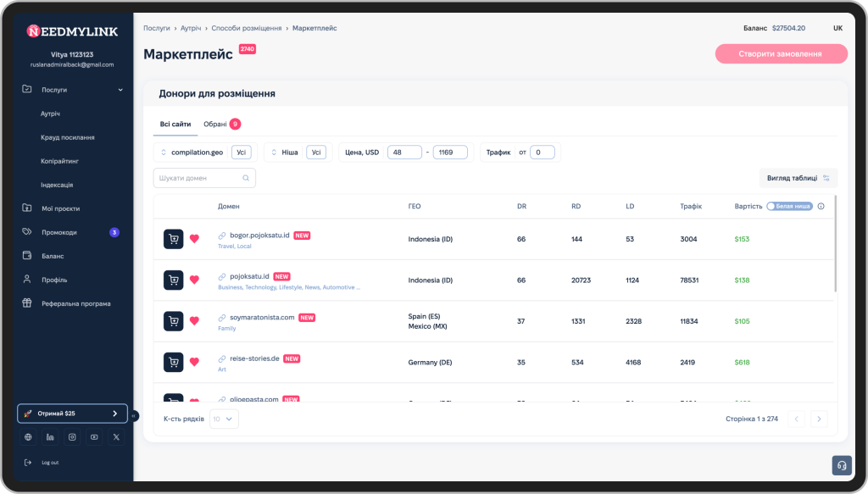Sort by the Трафік column header
The image size is (868, 494).
(691, 207)
